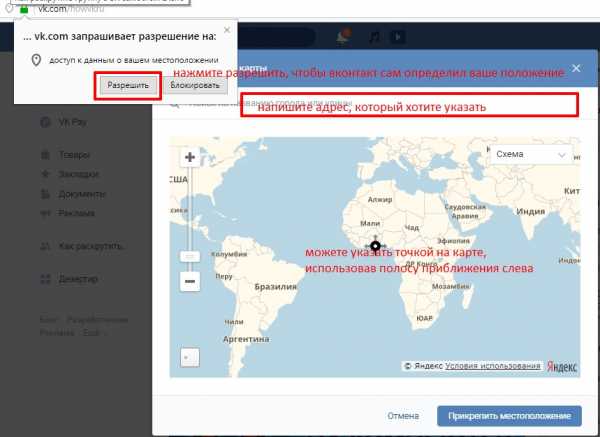The height and width of the screenshot is (437, 600).
Task: Click the vk.com address bar URL
Action: pyautogui.click(x=71, y=9)
